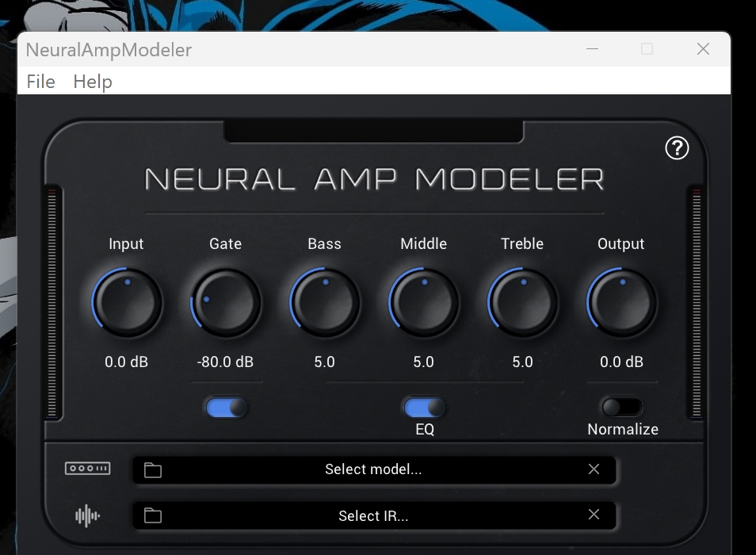Click the Bass knob
The image size is (756, 555).
[x=325, y=303]
